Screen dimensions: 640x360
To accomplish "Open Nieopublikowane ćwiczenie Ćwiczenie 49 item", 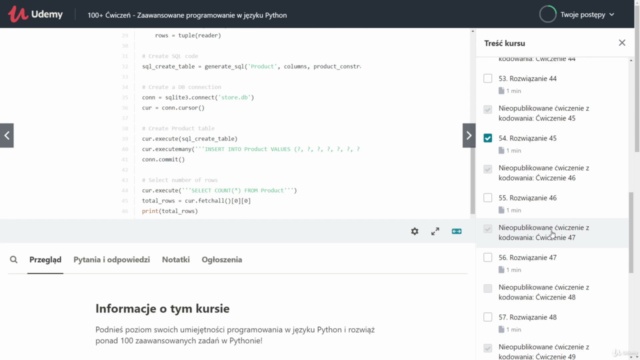I will (x=544, y=351).
